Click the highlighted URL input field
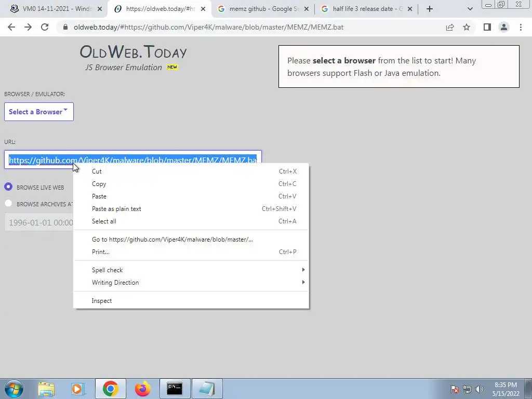 click(132, 159)
